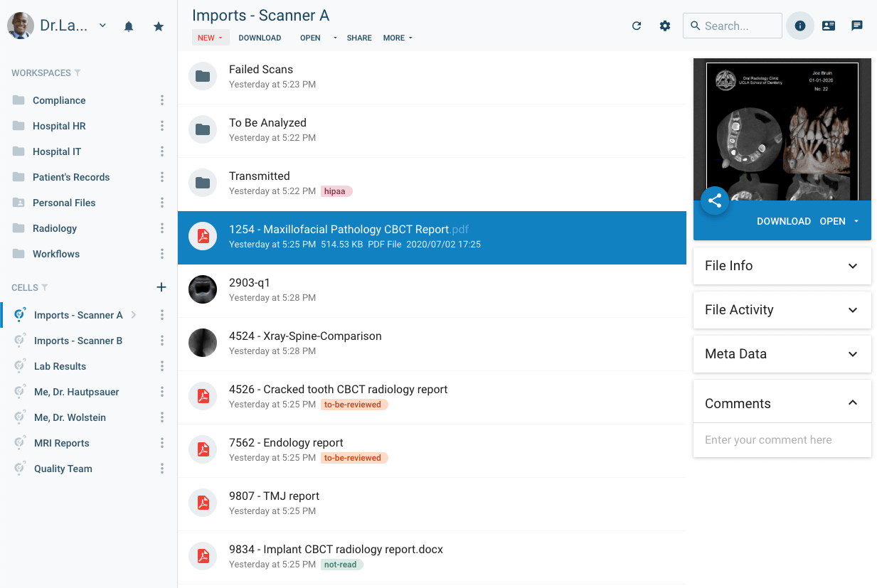This screenshot has width=877, height=588.
Task: Expand the File Activity section
Action: point(782,310)
